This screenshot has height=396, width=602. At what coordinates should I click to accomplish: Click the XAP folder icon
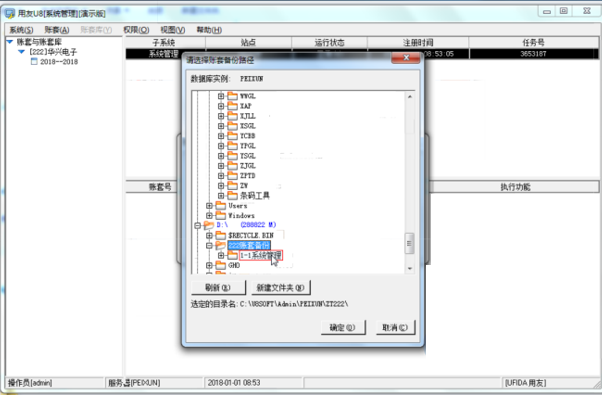(x=232, y=106)
